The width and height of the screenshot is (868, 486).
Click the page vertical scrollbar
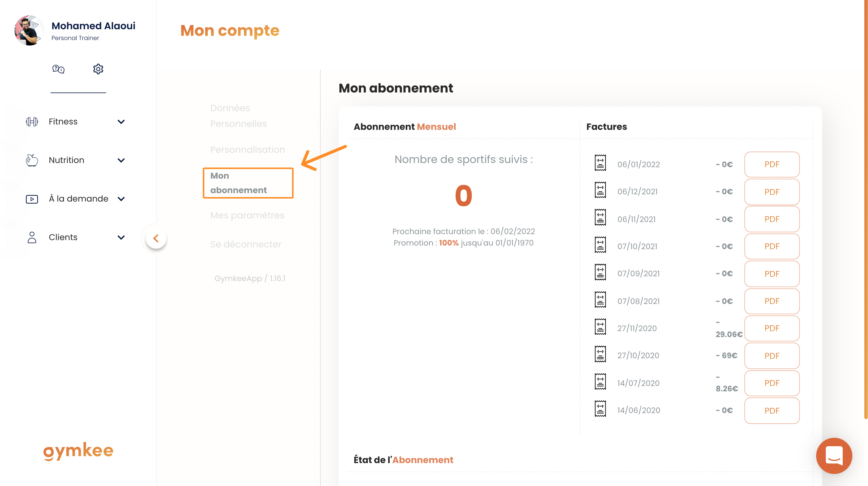coord(866,209)
